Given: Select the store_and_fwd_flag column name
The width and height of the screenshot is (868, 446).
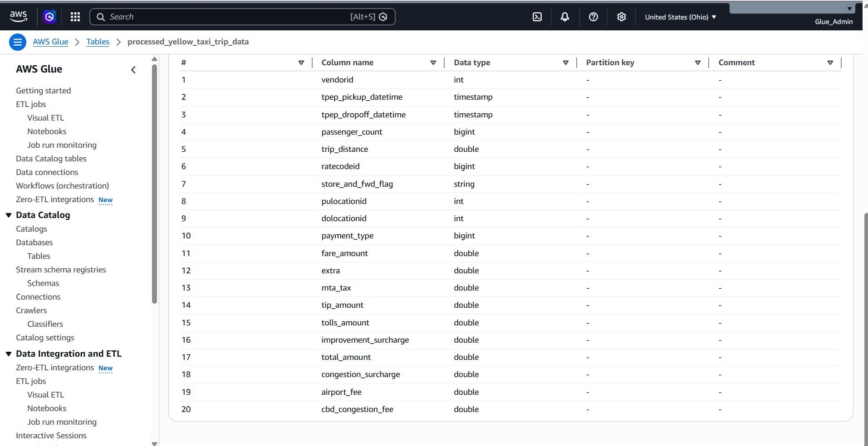Looking at the screenshot, I should click(x=357, y=184).
